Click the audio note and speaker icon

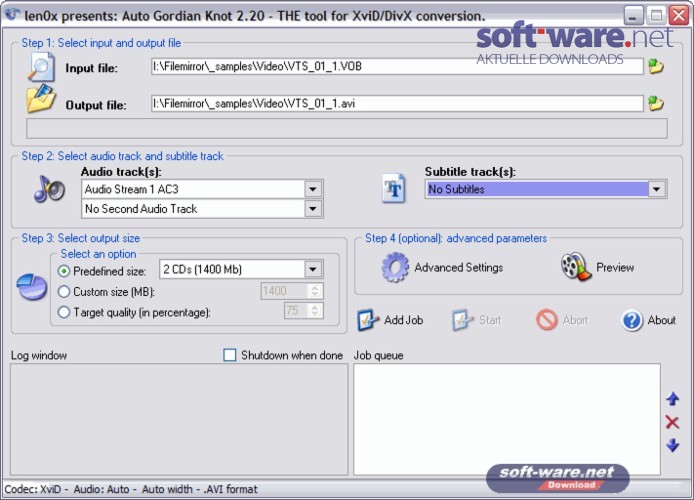[49, 189]
